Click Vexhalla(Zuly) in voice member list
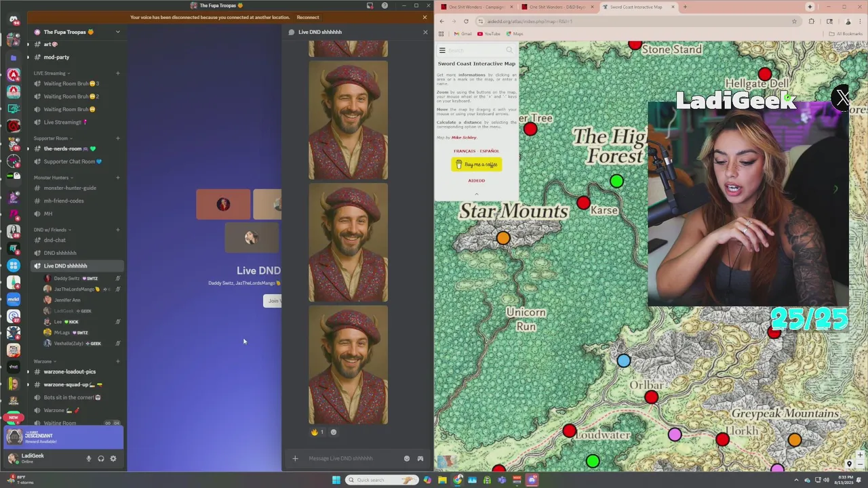 81,343
